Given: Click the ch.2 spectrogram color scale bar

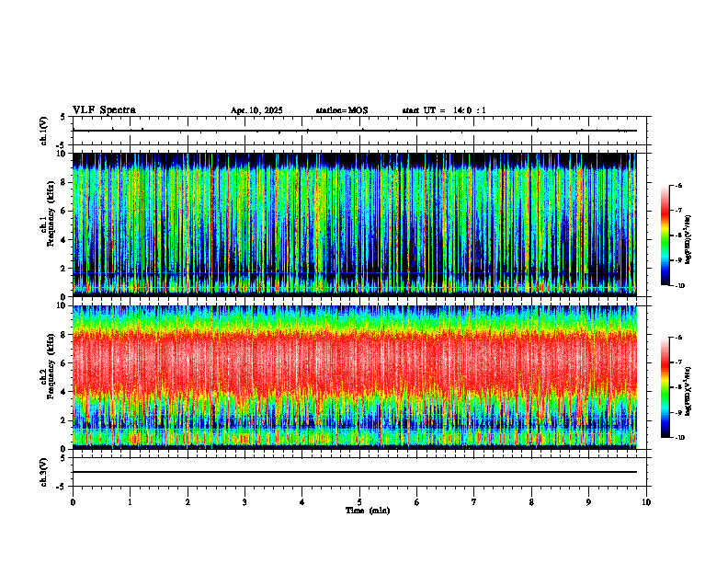Looking at the screenshot, I should click(665, 387).
